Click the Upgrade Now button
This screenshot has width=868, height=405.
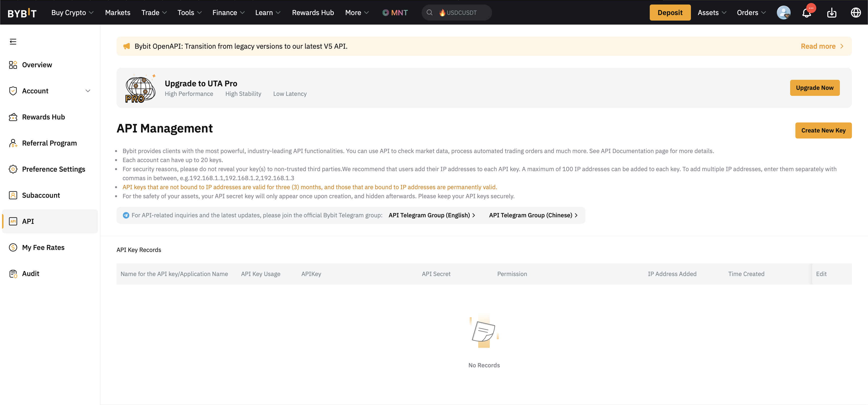click(x=815, y=88)
